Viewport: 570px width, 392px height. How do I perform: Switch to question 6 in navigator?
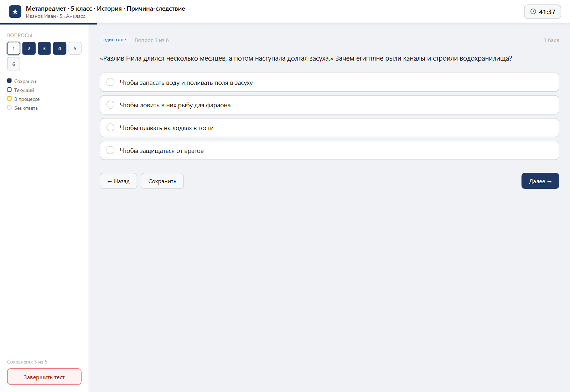[x=14, y=64]
